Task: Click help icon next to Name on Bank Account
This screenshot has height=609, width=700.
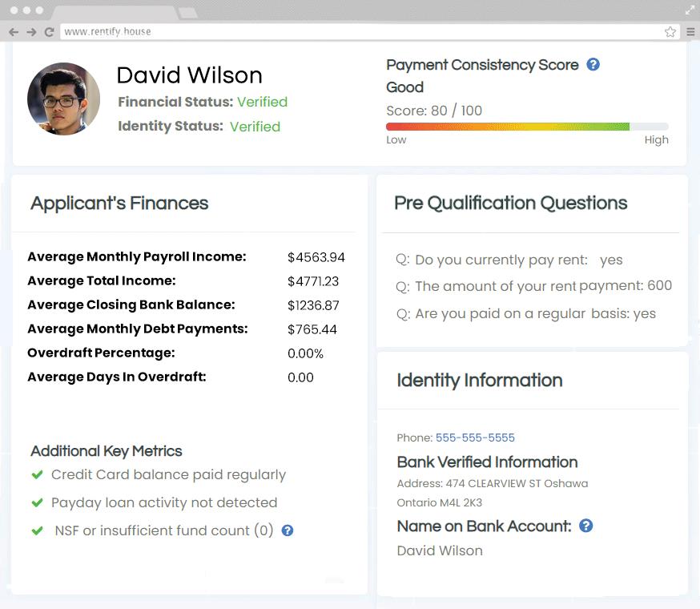Action: pyautogui.click(x=586, y=526)
